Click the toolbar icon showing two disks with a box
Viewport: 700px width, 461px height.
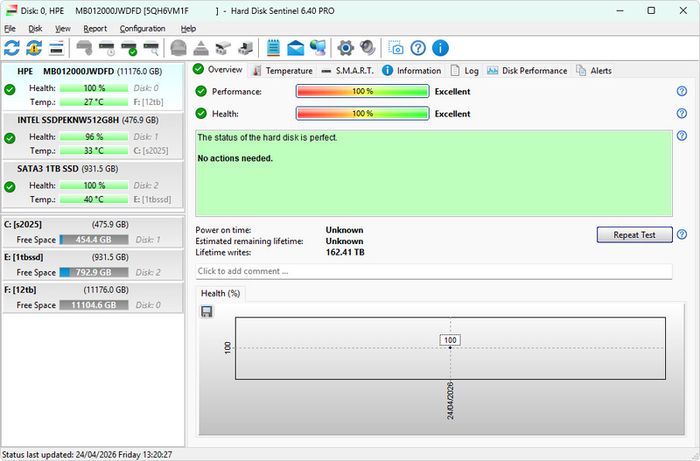[223, 48]
